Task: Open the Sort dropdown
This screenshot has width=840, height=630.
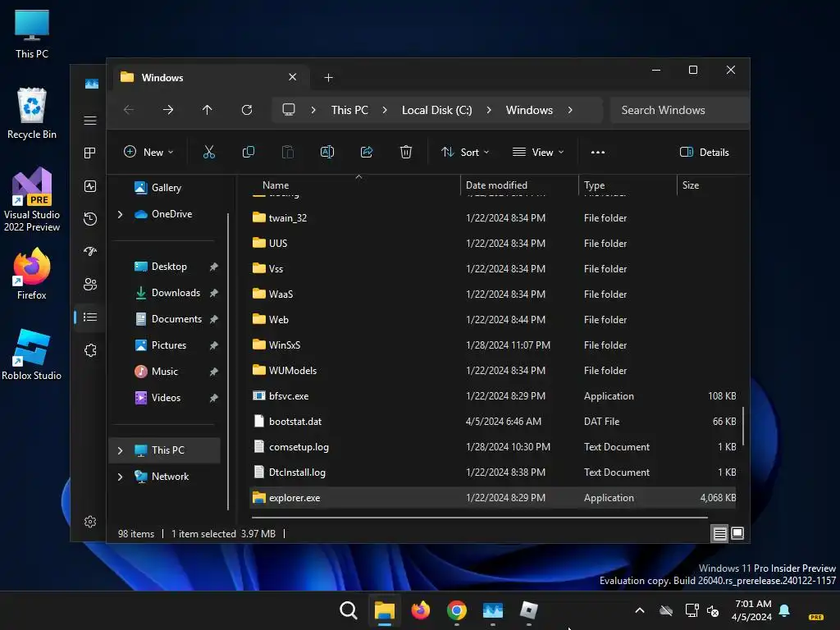Action: coord(465,152)
